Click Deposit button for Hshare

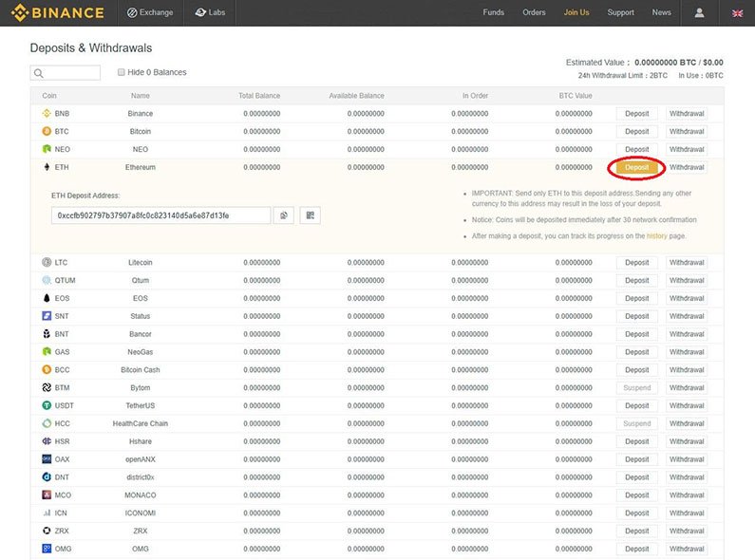coord(636,441)
